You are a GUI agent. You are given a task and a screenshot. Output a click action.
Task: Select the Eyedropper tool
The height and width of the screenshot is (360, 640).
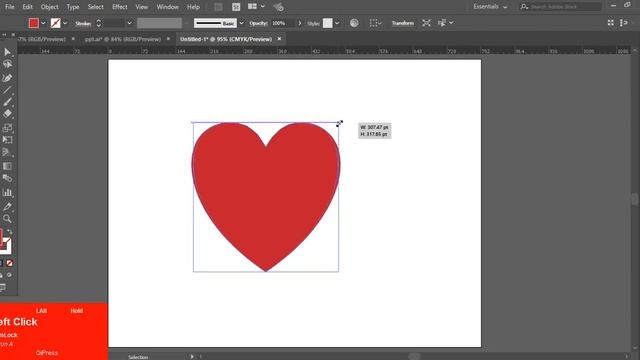[x=7, y=207]
